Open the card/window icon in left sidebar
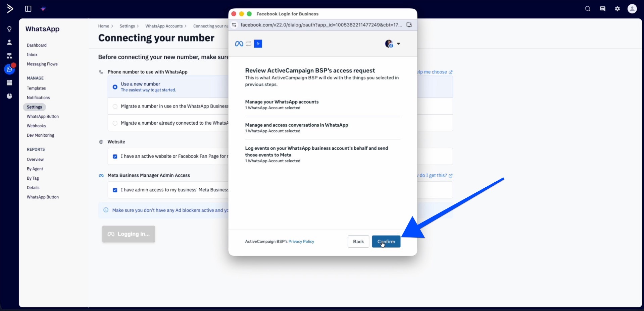Image resolution: width=644 pixels, height=311 pixels. point(9,83)
